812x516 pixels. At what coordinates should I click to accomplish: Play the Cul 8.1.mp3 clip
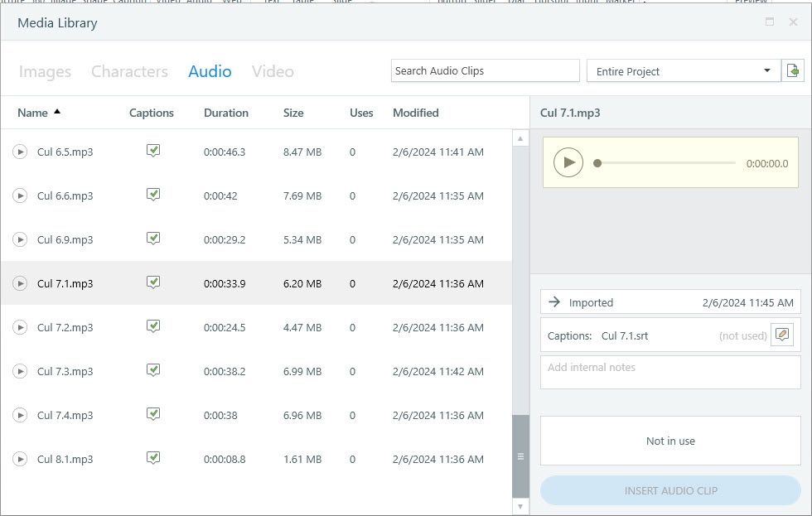point(21,460)
